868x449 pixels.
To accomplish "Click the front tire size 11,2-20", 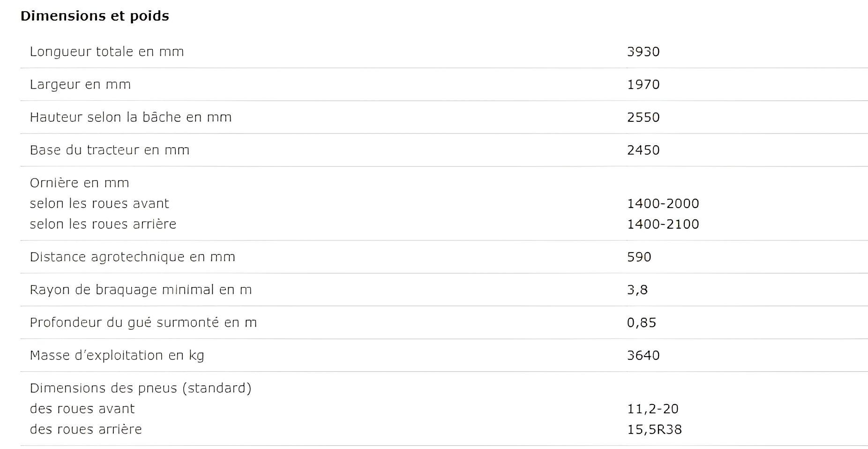I will [x=652, y=409].
